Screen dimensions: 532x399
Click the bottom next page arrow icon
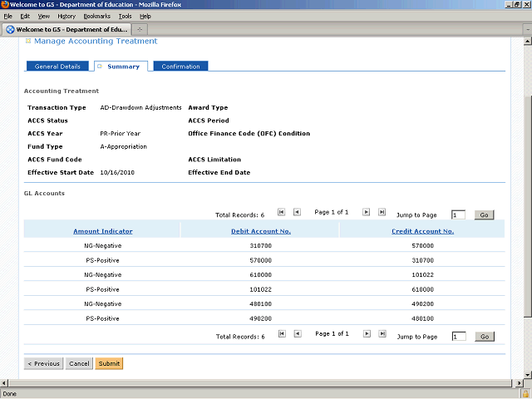[x=366, y=334]
